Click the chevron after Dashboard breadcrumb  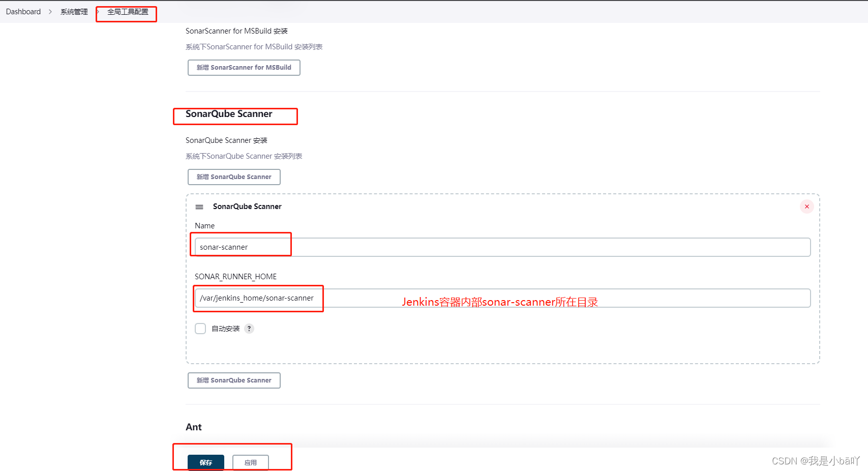point(50,12)
